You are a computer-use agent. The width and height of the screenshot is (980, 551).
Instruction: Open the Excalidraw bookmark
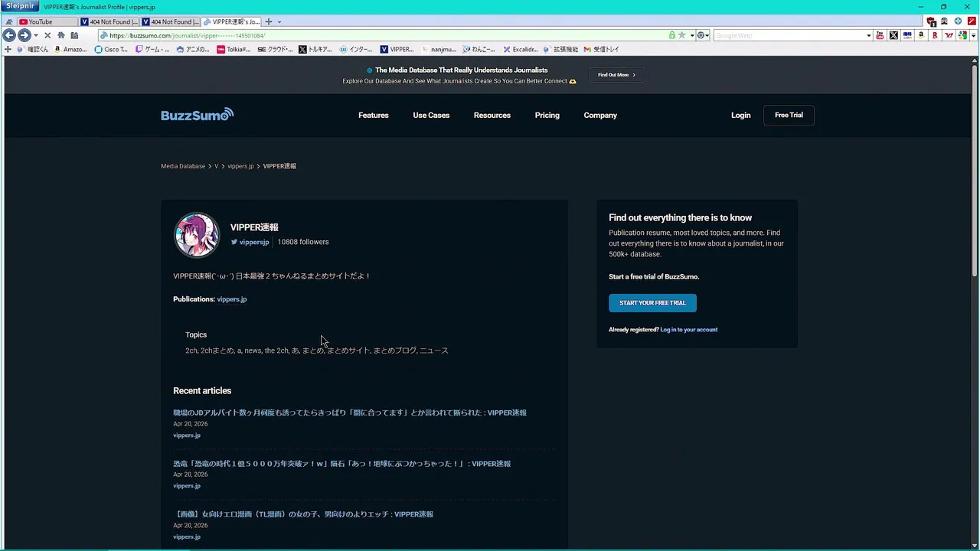[x=521, y=49]
